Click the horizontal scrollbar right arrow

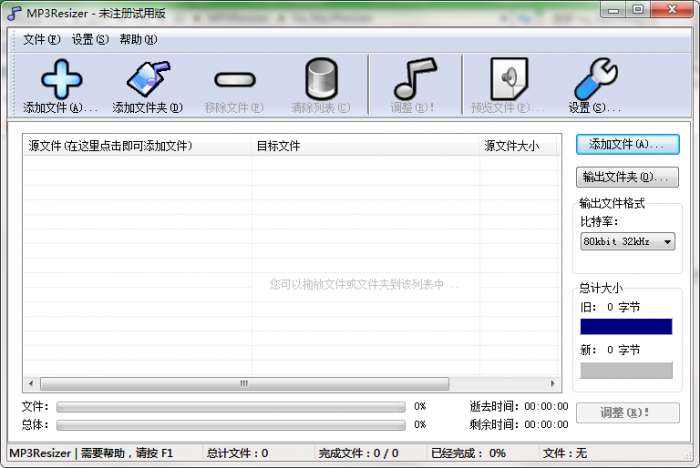point(554,384)
